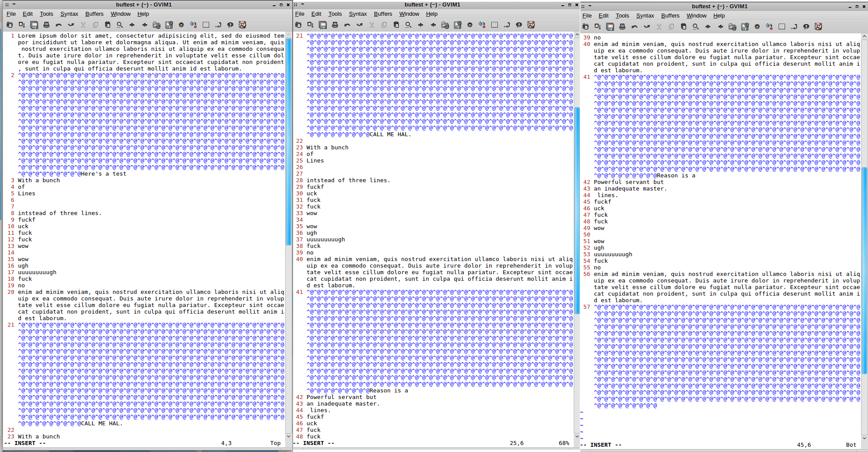Open the Buffers menu in left GVIM window
This screenshot has width=868, height=452.
[95, 14]
